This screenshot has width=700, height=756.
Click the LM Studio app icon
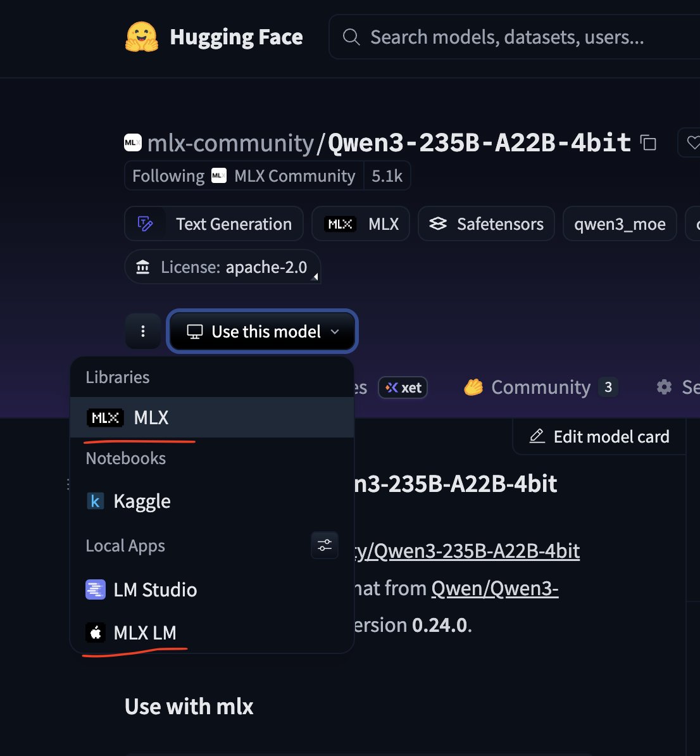pyautogui.click(x=95, y=589)
